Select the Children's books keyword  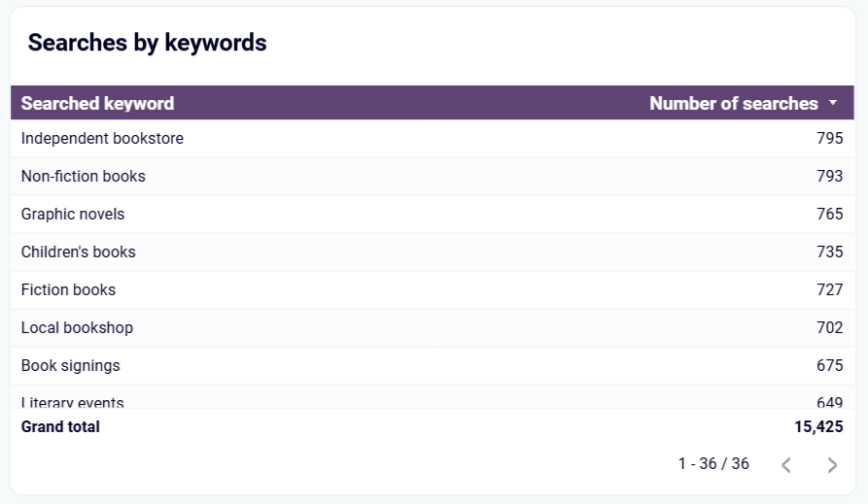tap(78, 252)
